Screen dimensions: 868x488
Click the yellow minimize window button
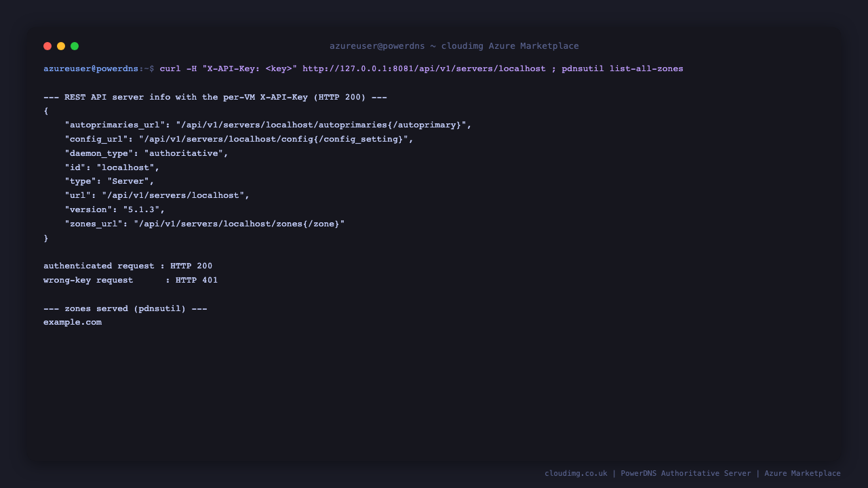click(61, 46)
